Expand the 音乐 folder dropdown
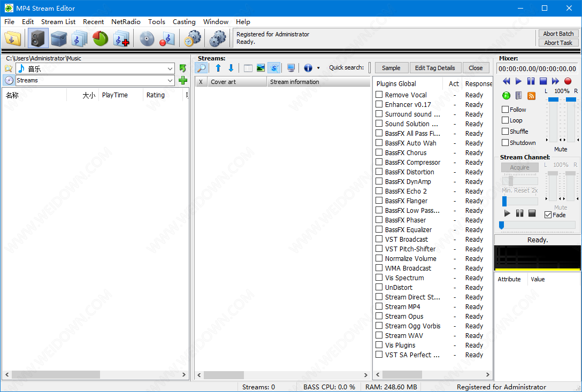Screen dimensions: 582x392 click(170, 68)
